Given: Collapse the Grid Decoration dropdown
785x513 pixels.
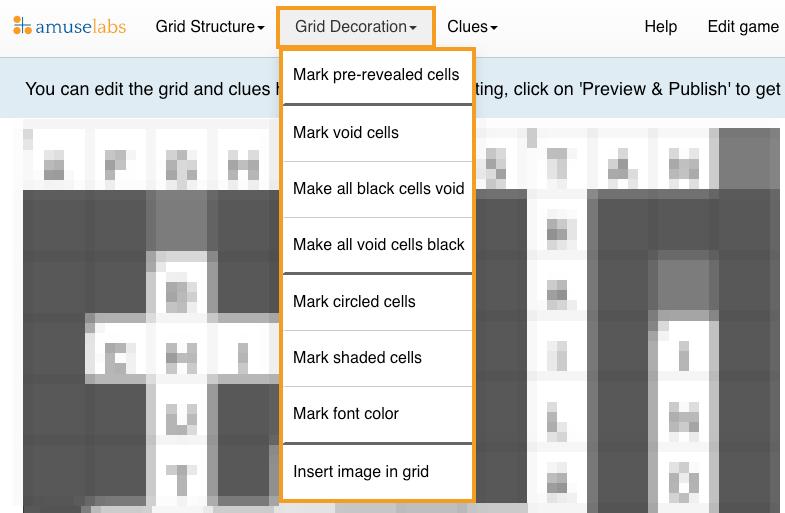Looking at the screenshot, I should pos(355,27).
